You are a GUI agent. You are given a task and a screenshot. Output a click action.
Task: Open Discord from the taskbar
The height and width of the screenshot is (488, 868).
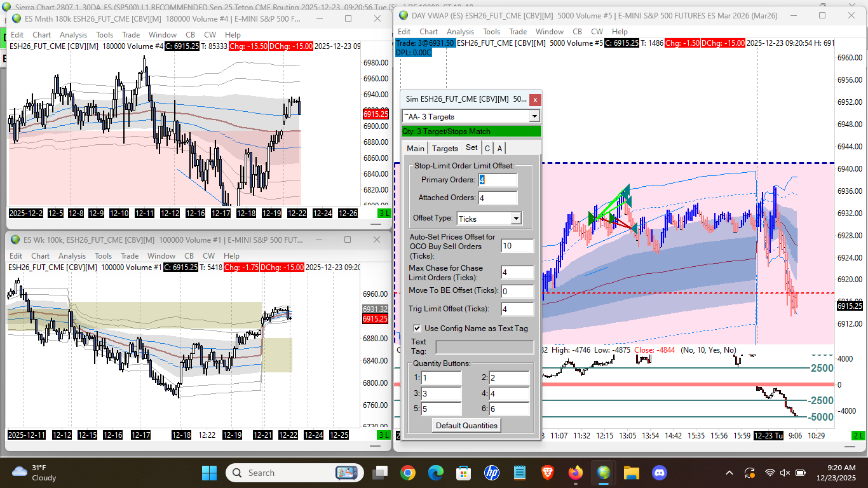[660, 473]
